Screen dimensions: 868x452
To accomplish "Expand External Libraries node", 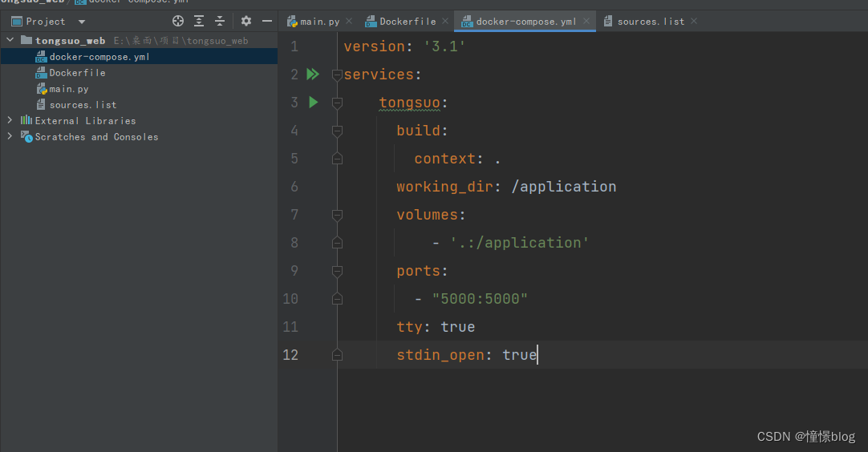I will (10, 120).
